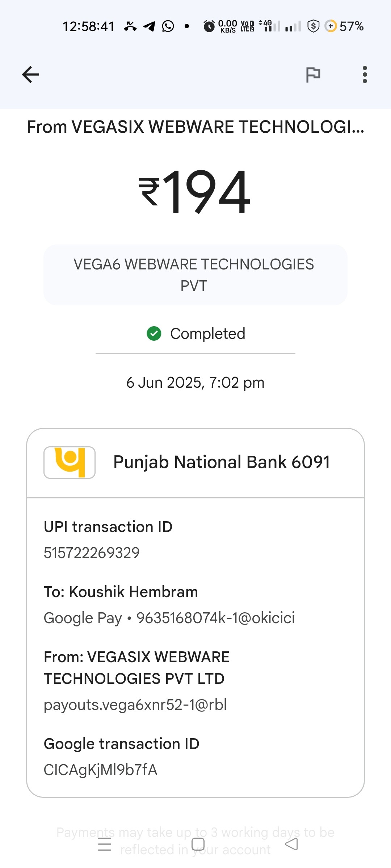Tap the flag report icon
Image resolution: width=391 pixels, height=868 pixels.
click(x=313, y=75)
